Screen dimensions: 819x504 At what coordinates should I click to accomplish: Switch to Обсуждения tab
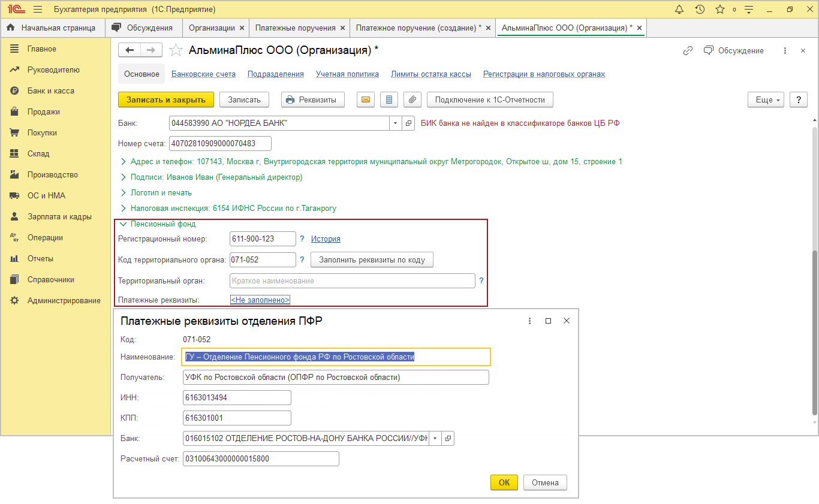point(143,28)
